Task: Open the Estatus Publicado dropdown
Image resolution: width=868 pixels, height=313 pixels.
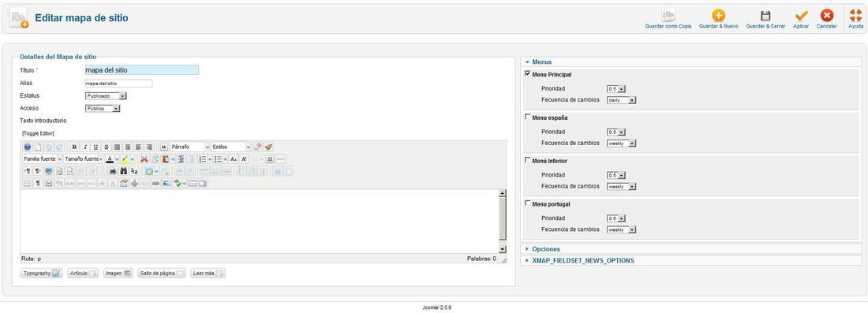Action: tap(106, 95)
